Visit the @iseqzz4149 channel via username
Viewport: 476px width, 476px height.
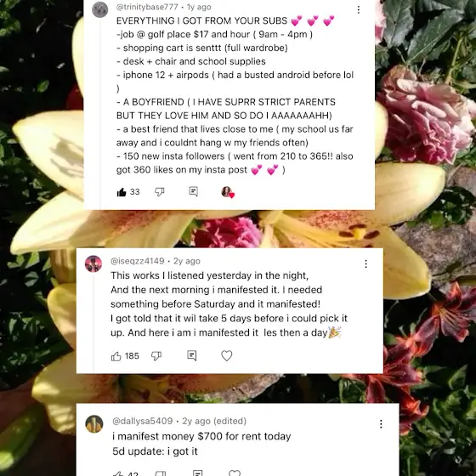pyautogui.click(x=138, y=261)
